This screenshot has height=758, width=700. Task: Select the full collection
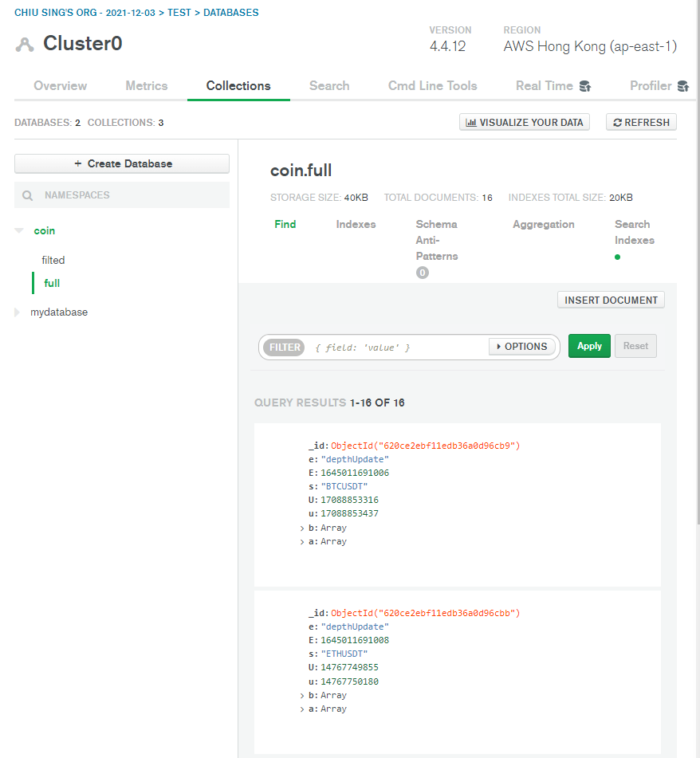tap(52, 283)
